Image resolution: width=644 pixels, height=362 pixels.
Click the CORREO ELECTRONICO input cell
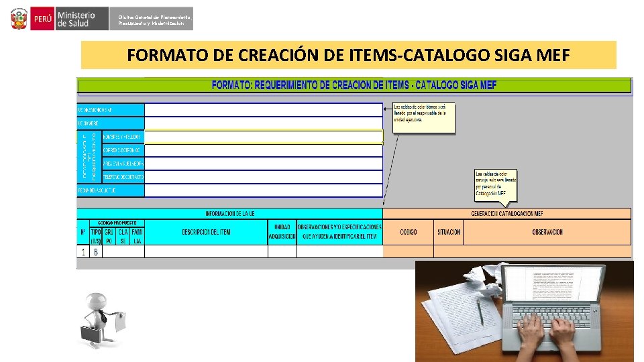coord(263,150)
